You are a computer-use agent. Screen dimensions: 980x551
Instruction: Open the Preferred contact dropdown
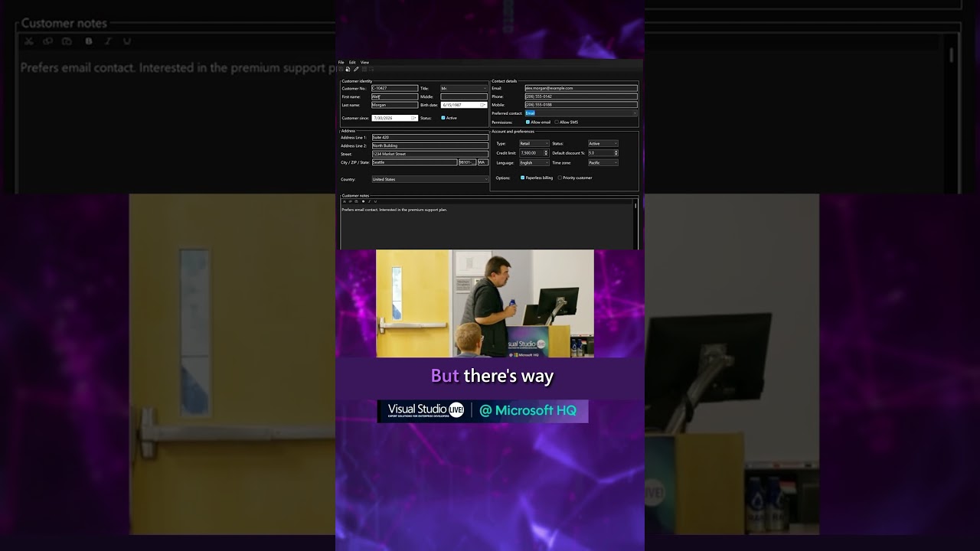[581, 113]
